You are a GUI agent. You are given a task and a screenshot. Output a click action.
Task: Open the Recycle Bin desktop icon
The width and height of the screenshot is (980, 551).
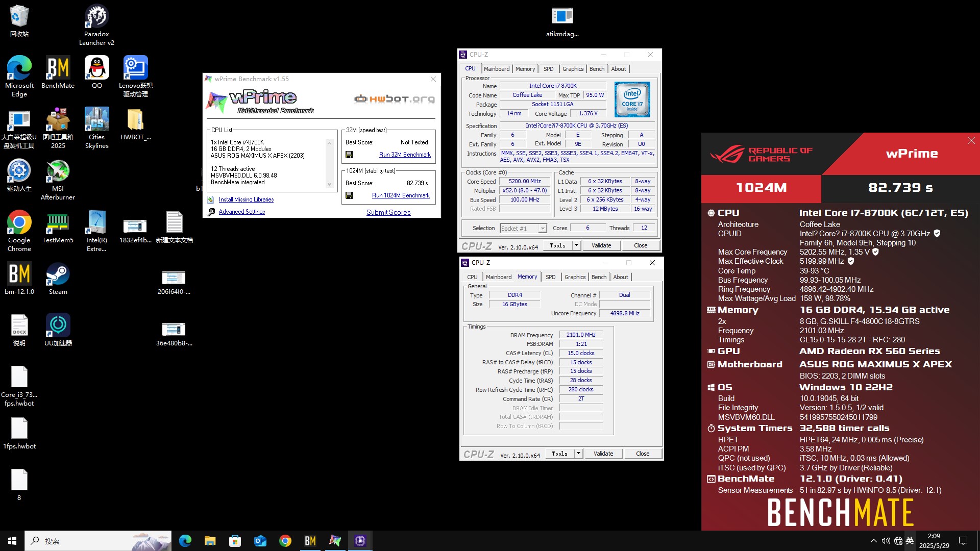click(19, 20)
